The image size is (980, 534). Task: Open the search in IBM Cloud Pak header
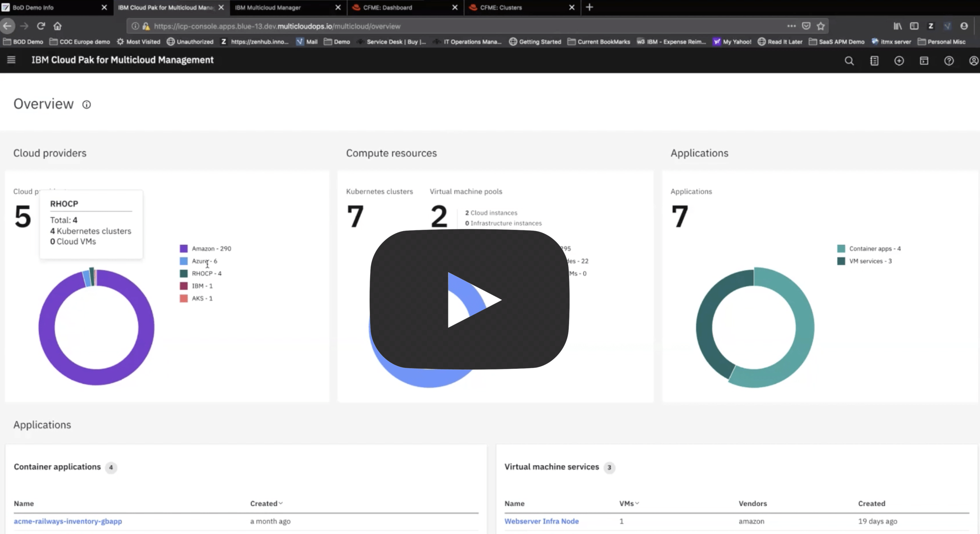click(x=849, y=60)
